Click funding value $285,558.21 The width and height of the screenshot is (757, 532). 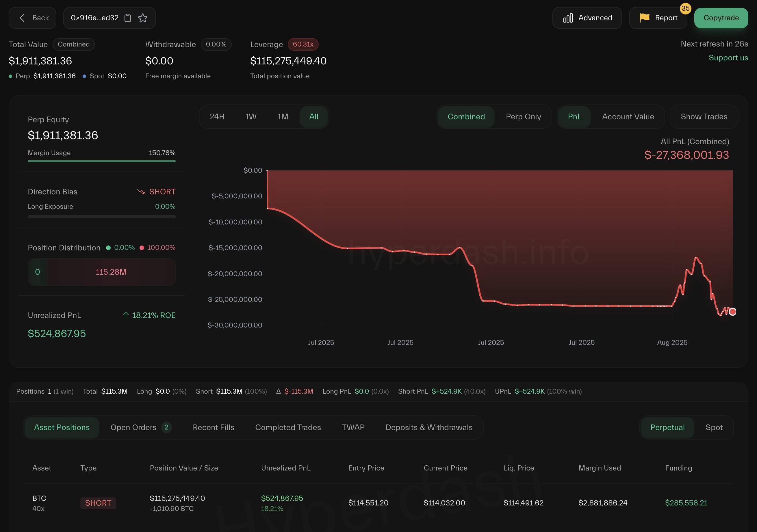click(686, 503)
